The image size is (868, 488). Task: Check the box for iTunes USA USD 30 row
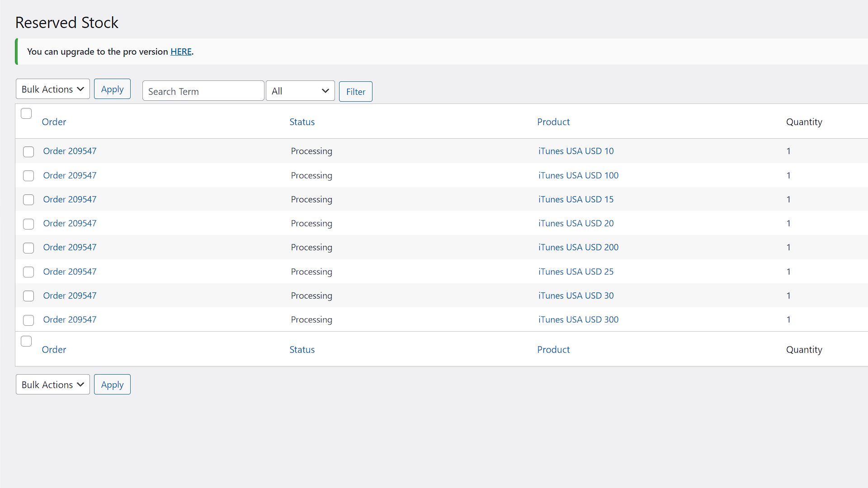click(28, 296)
